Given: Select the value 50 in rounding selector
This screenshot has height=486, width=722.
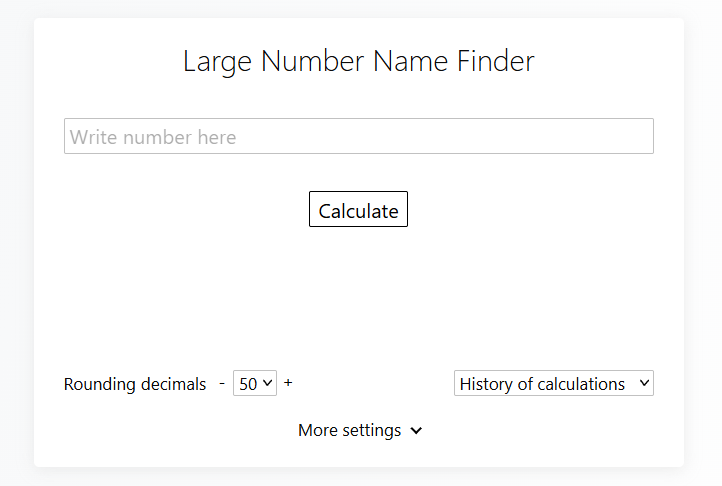Looking at the screenshot, I should (248, 384).
